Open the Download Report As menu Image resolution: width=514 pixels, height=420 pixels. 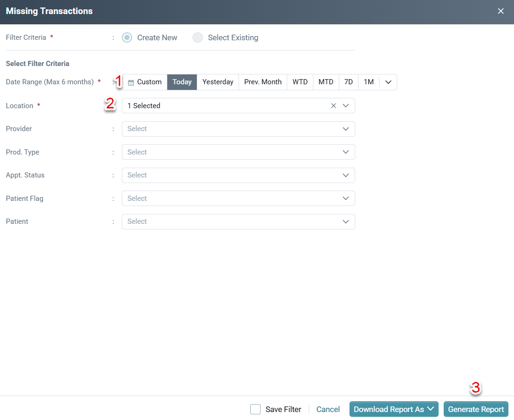[394, 409]
